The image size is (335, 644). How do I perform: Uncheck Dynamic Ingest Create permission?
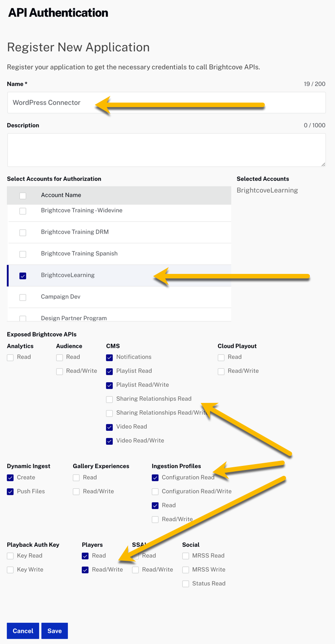pos(10,478)
